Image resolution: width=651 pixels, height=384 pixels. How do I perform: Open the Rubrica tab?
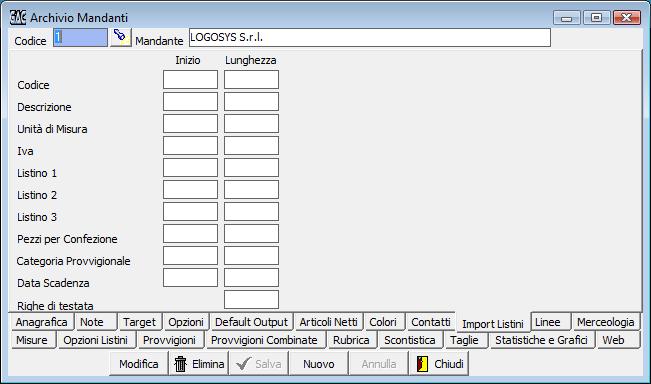point(352,340)
